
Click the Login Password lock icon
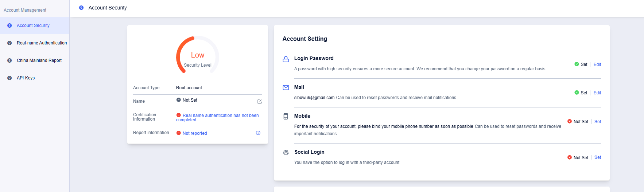(x=286, y=59)
